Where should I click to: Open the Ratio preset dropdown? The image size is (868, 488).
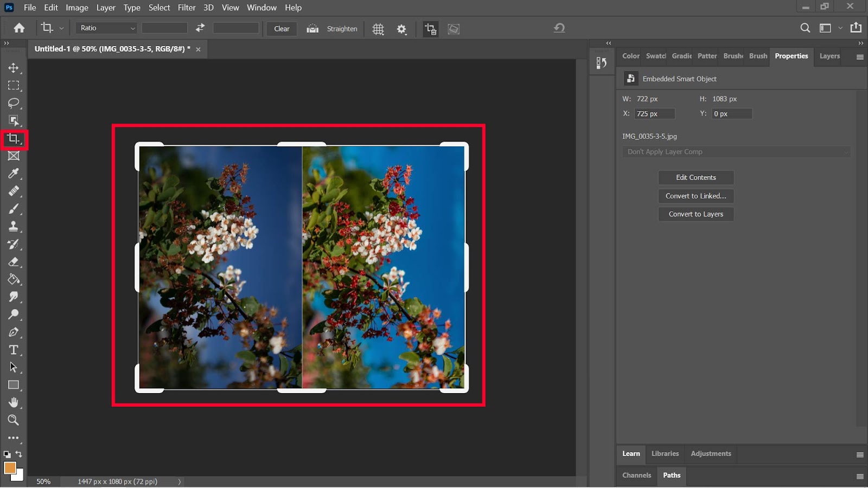click(x=106, y=28)
